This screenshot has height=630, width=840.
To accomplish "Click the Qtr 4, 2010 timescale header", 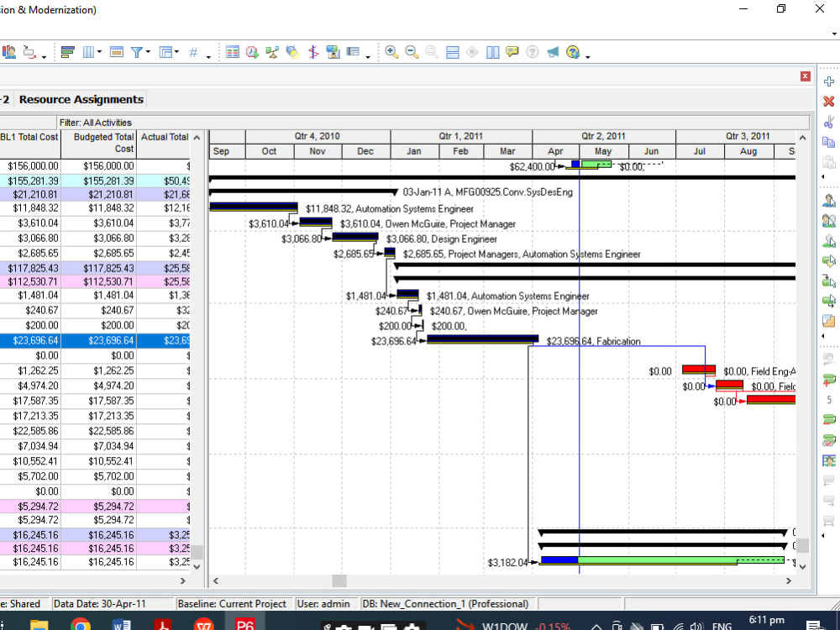I will [318, 136].
